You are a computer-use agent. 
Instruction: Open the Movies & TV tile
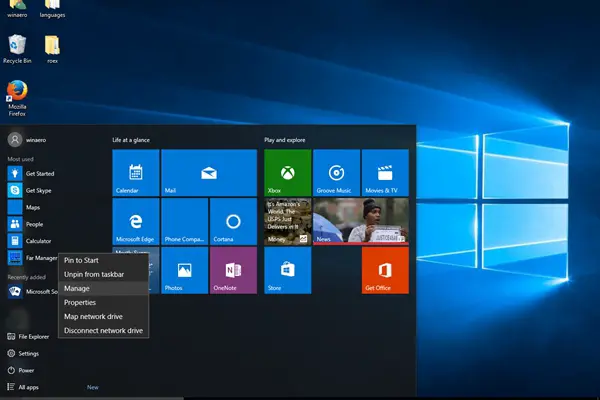tap(385, 173)
